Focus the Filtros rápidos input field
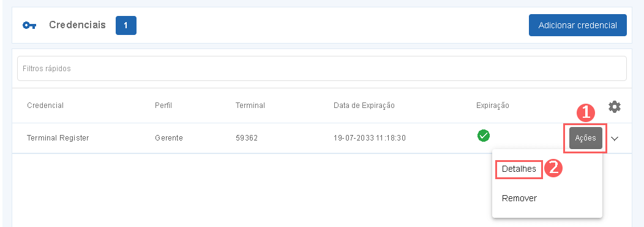Screen dimensions: 644x227 point(321,68)
